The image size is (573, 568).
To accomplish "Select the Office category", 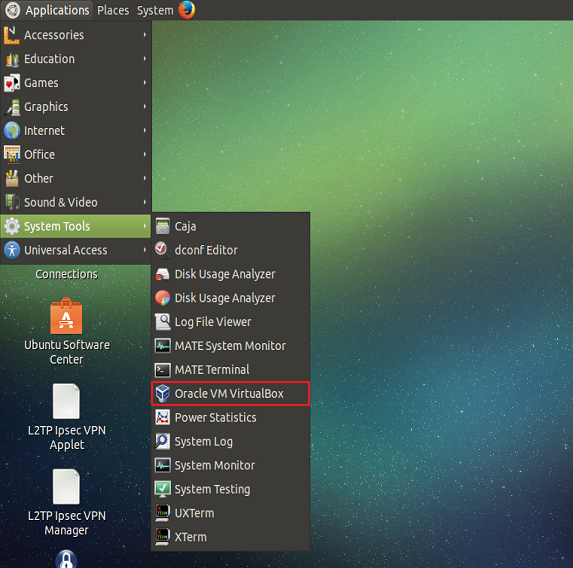I will 76,155.
